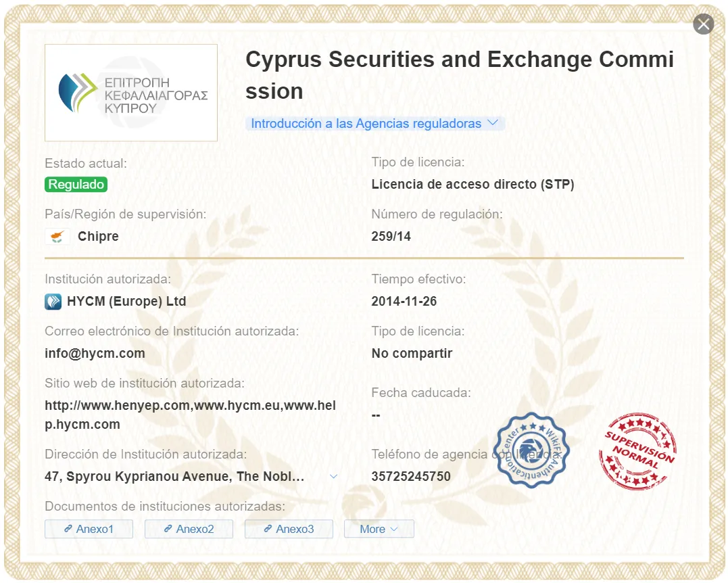This screenshot has height=583, width=728.
Task: Click the Cyprus flag icon
Action: pyautogui.click(x=57, y=237)
